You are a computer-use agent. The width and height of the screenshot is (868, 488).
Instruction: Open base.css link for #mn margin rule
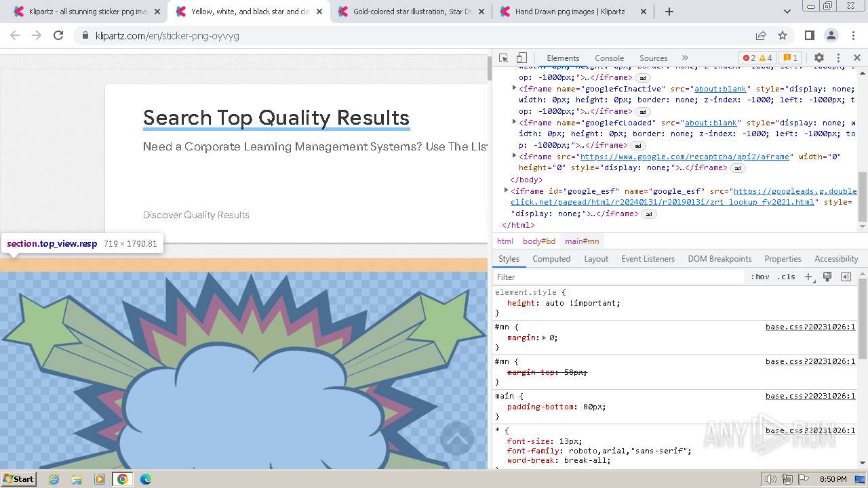click(810, 327)
